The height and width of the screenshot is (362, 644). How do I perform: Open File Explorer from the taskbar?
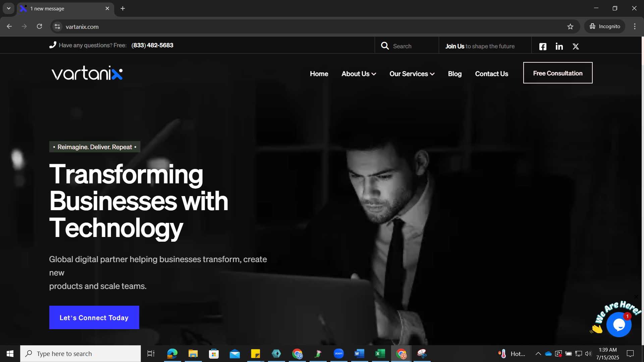pos(193,354)
